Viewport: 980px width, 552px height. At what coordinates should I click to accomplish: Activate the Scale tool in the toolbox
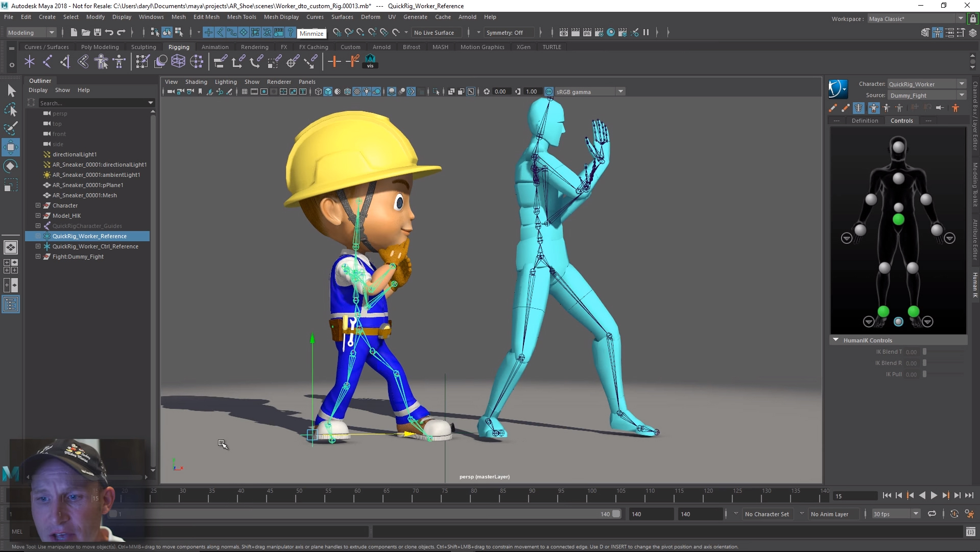click(x=11, y=185)
